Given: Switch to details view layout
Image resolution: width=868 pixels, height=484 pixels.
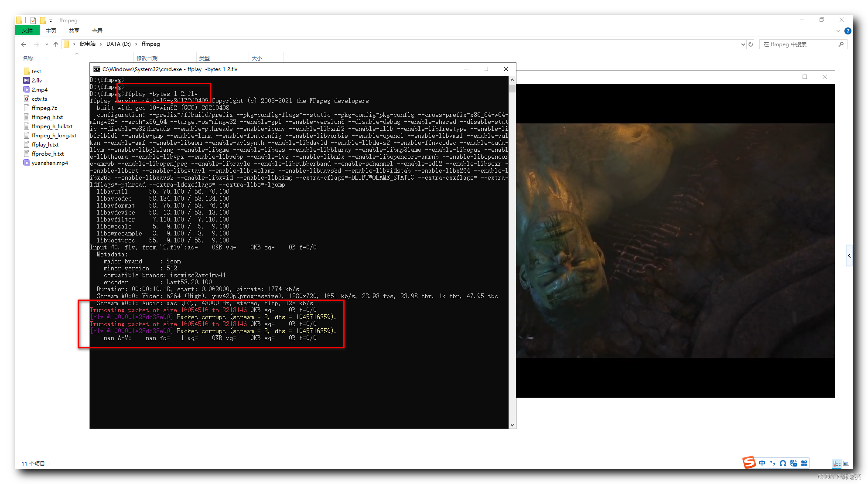Looking at the screenshot, I should point(837,463).
